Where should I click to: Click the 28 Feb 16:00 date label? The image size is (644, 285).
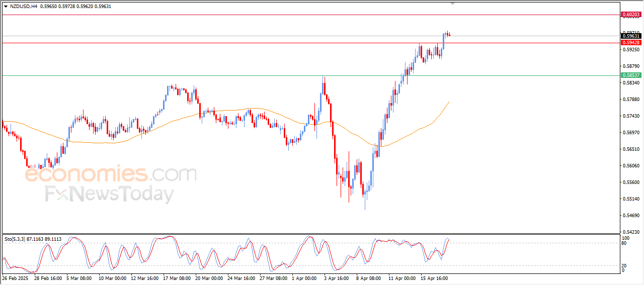point(48,277)
